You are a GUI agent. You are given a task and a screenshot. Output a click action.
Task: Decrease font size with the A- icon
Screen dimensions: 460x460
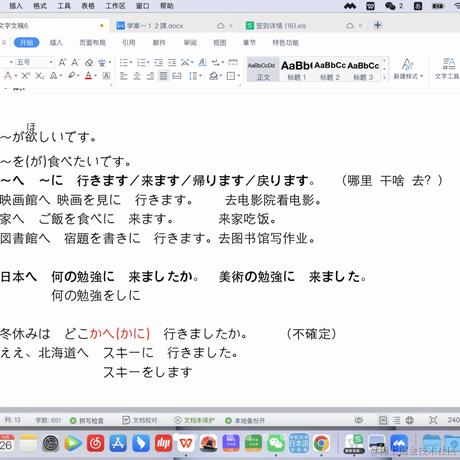pyautogui.click(x=75, y=62)
